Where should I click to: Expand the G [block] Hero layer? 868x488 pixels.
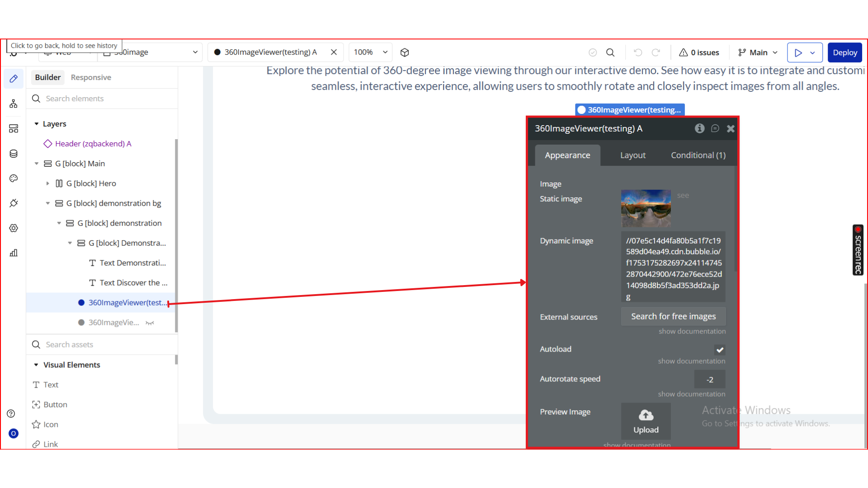point(48,183)
